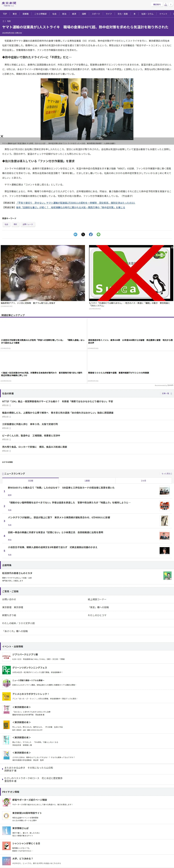
Task: Open the Fukushima debris video thumbnail
Action: 43,273
